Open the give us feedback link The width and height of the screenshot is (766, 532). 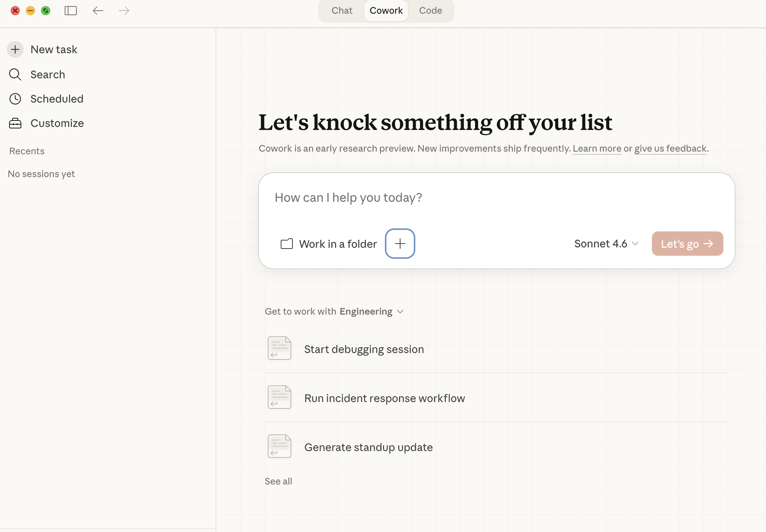pos(670,149)
